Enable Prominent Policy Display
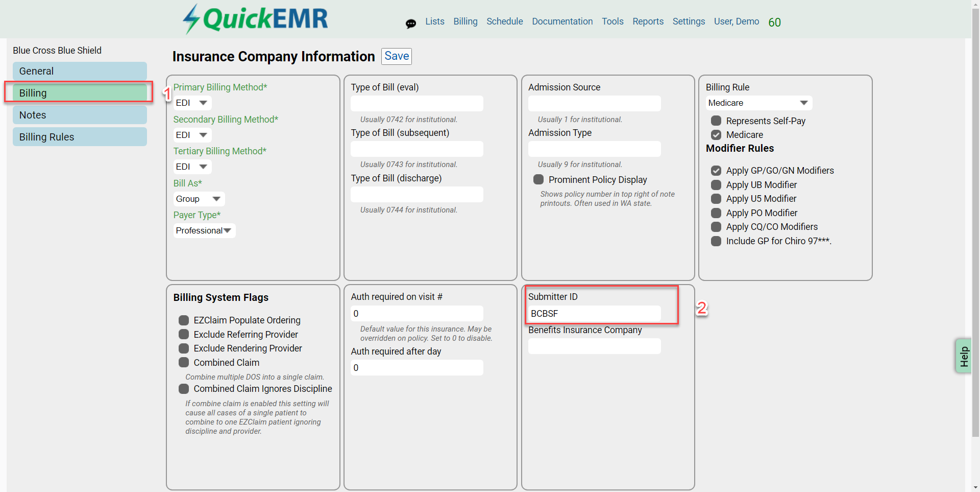 pos(538,179)
